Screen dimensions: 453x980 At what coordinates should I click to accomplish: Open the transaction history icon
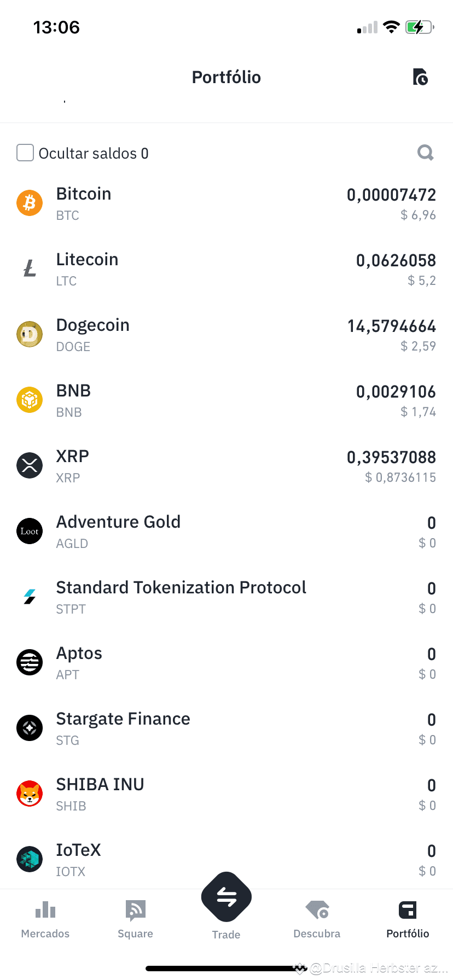[420, 77]
